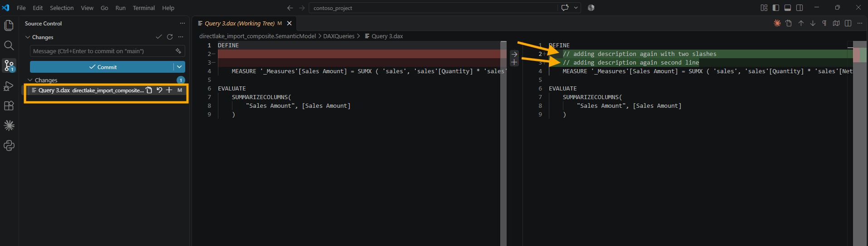Toggle inline view in diff editor toolbar
Viewport: 868px width, 246px height.
[x=848, y=23]
